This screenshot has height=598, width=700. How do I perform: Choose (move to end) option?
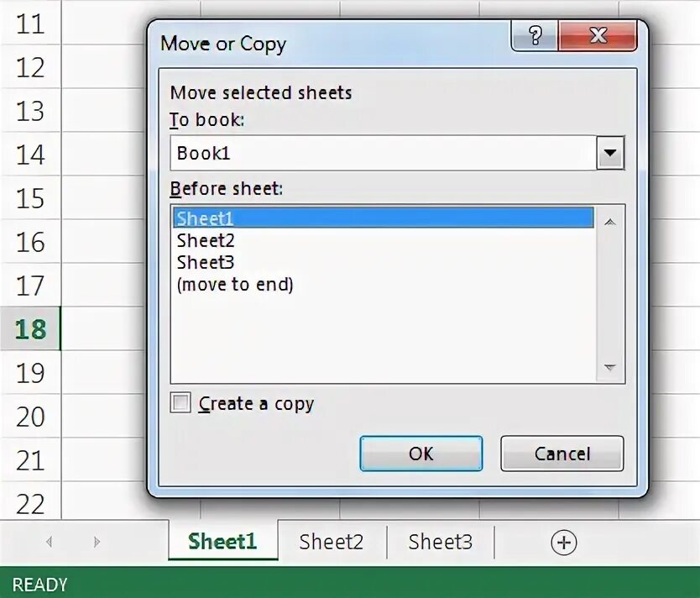click(235, 285)
